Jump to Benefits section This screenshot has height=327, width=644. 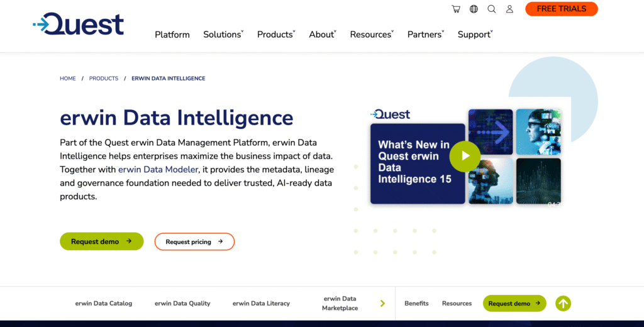tap(416, 304)
